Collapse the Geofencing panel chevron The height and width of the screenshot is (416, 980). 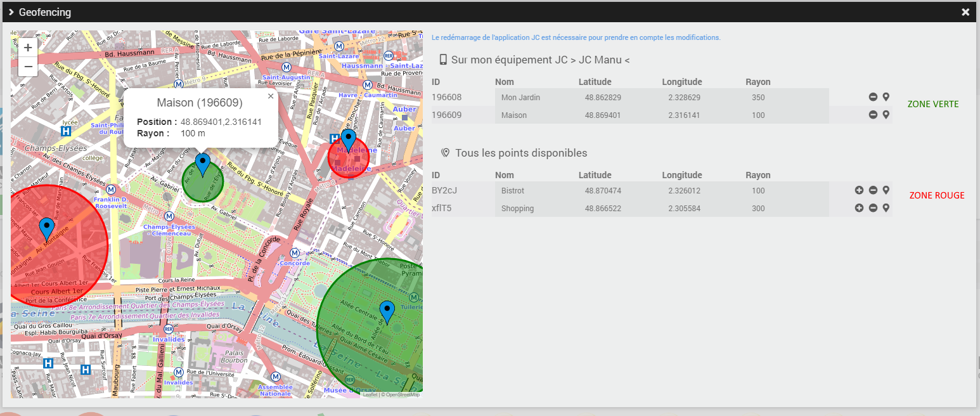tap(11, 12)
